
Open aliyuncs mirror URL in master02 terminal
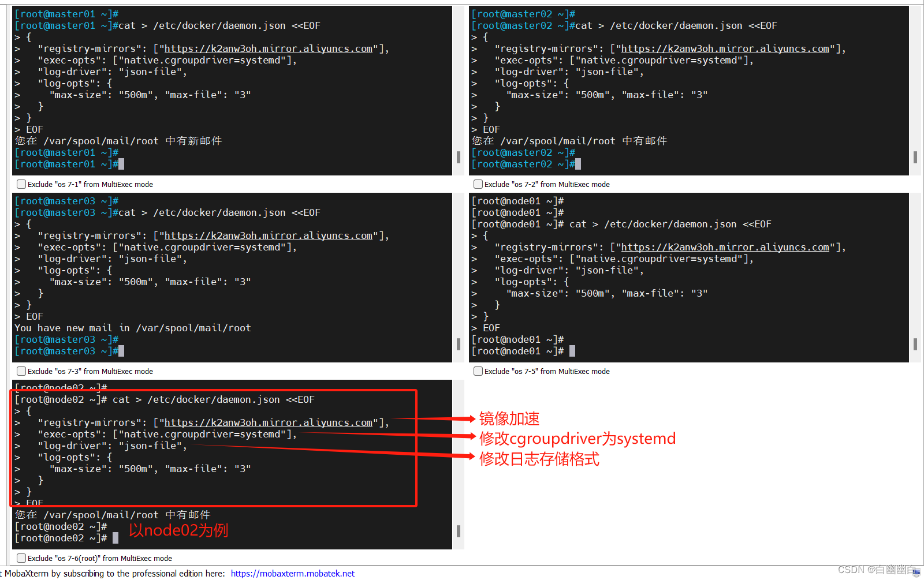725,48
